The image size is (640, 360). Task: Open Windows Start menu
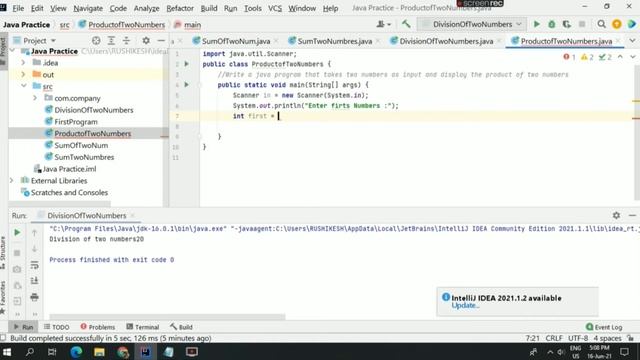click(7, 351)
